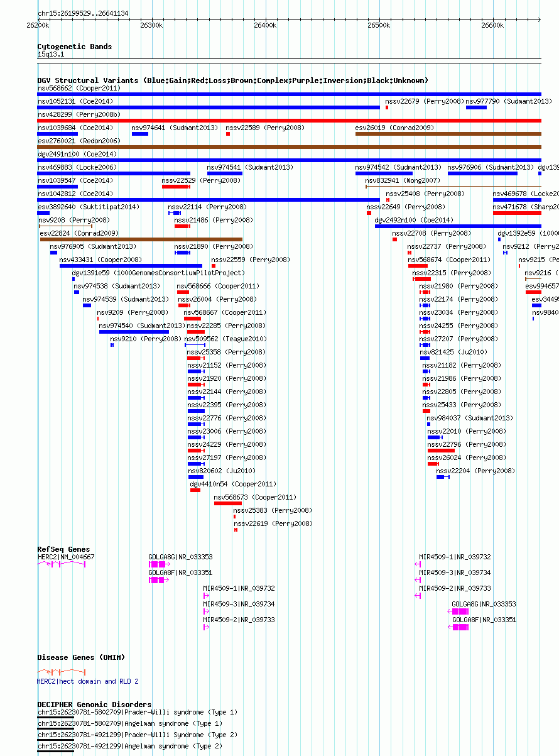Select nsv984037 (Sudmant2013) variant label
559x756 pixels.
pyautogui.click(x=470, y=418)
